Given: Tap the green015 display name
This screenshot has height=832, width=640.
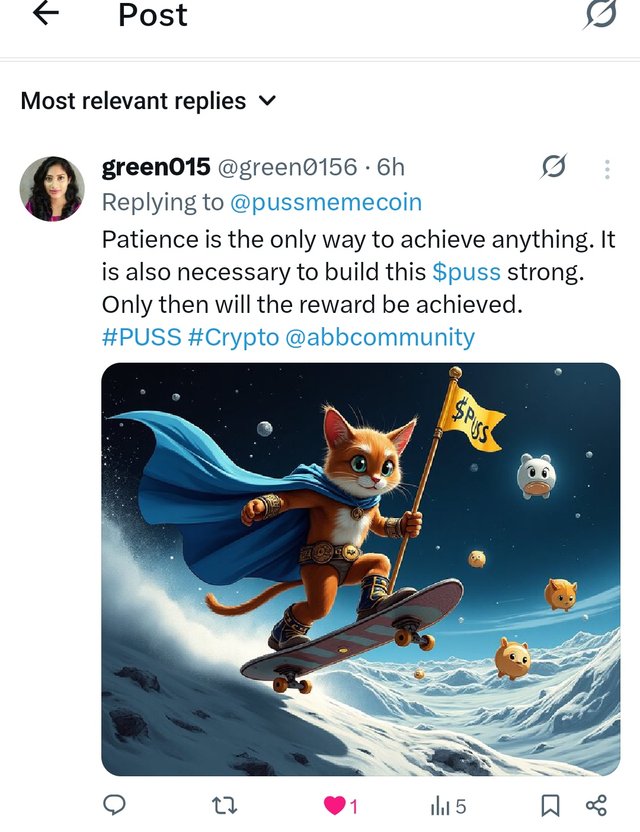Looking at the screenshot, I should (x=156, y=167).
